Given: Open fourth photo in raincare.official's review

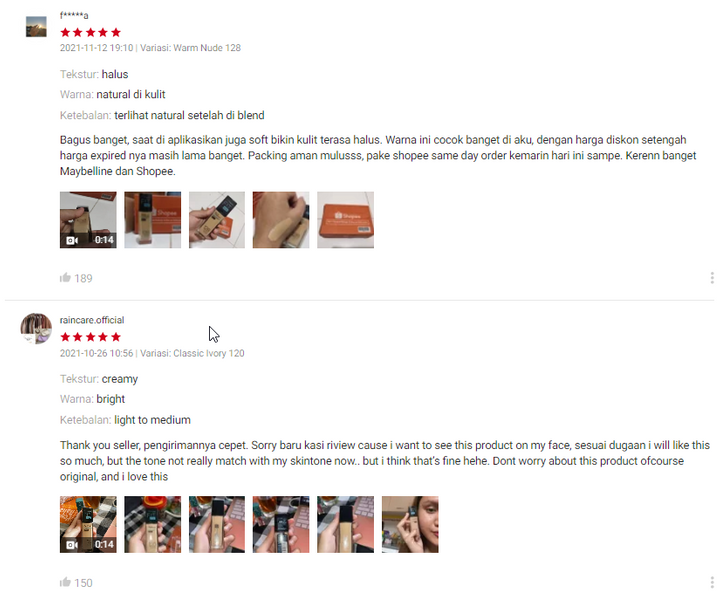Looking at the screenshot, I should coord(281,524).
